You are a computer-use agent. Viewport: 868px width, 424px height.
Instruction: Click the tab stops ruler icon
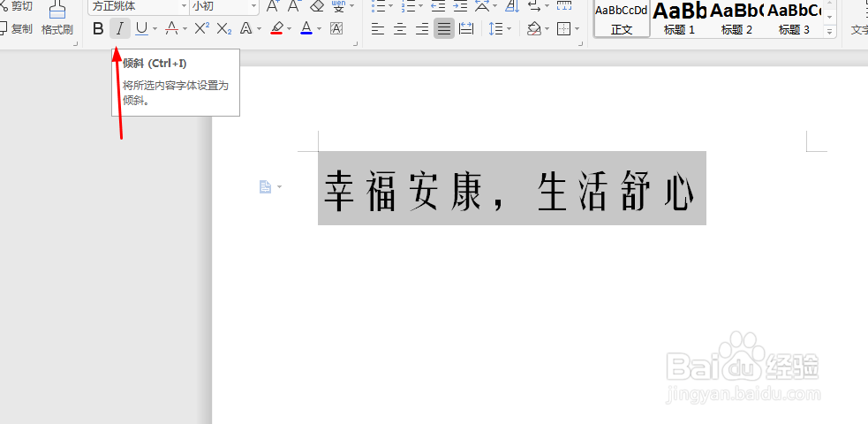pos(564,7)
